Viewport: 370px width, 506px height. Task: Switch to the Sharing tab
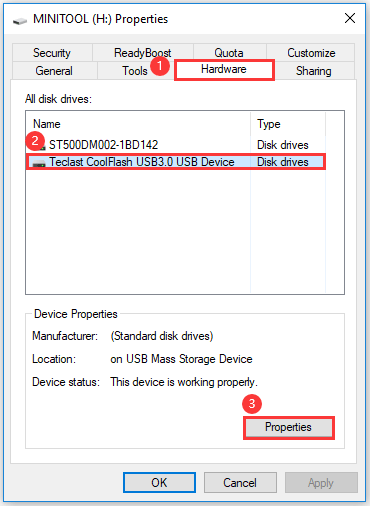(314, 71)
